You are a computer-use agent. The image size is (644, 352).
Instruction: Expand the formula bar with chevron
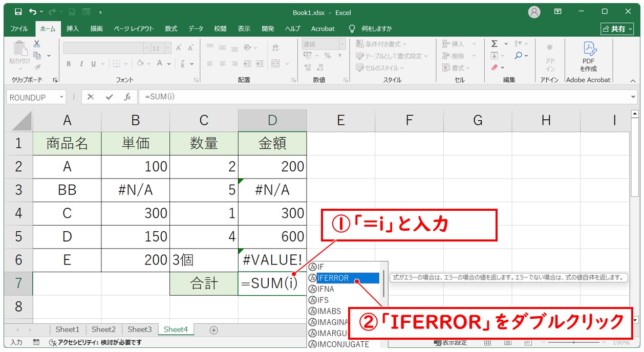pyautogui.click(x=634, y=97)
